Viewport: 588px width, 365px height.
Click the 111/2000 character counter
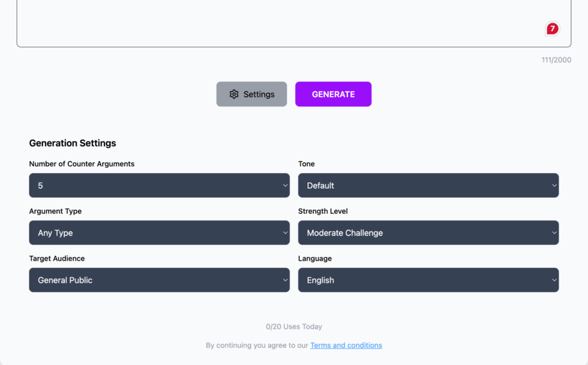click(556, 60)
